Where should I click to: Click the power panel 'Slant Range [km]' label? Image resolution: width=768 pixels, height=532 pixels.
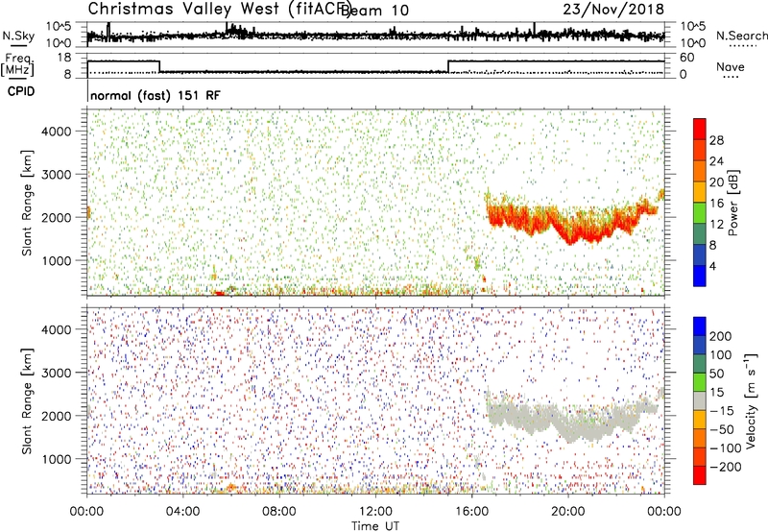[27, 203]
